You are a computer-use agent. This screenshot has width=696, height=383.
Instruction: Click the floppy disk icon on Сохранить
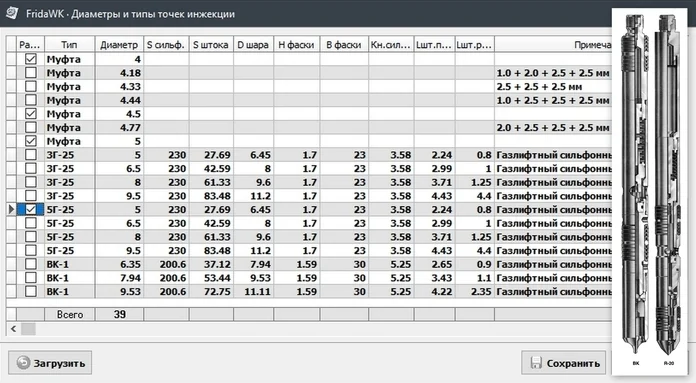(536, 363)
